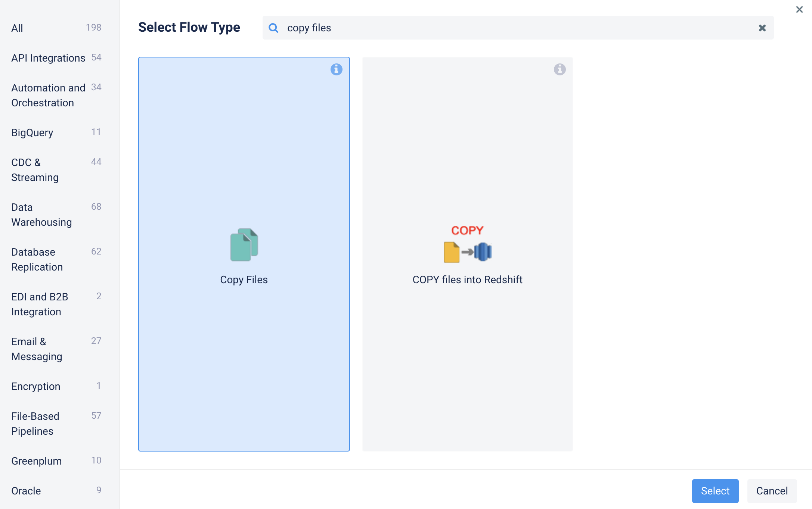Filter by the BigQuery category
Image resolution: width=812 pixels, height=509 pixels.
point(56,132)
